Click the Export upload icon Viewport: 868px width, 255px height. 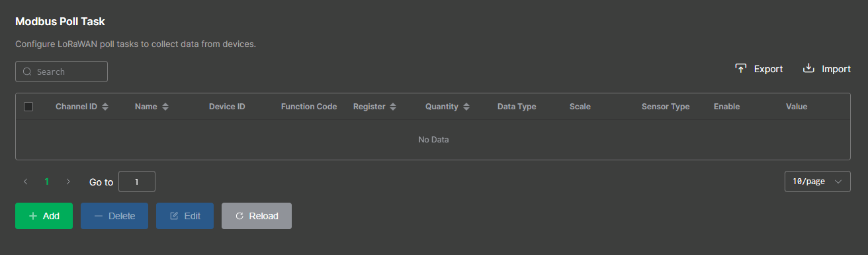point(741,68)
